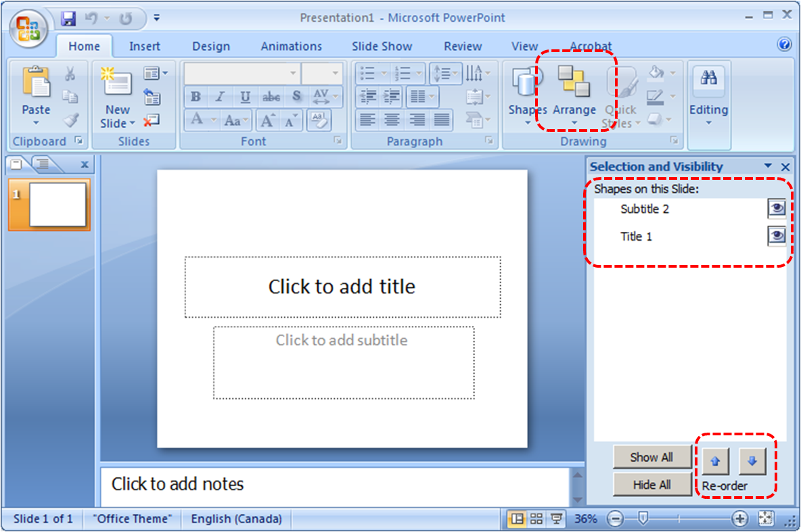The height and width of the screenshot is (532, 801).
Task: Click the Office Button logo
Action: click(x=28, y=28)
